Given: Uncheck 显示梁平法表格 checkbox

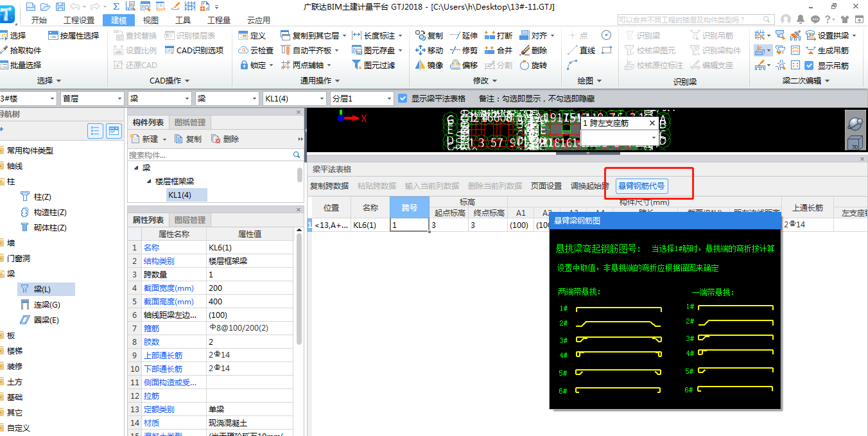Looking at the screenshot, I should point(403,98).
